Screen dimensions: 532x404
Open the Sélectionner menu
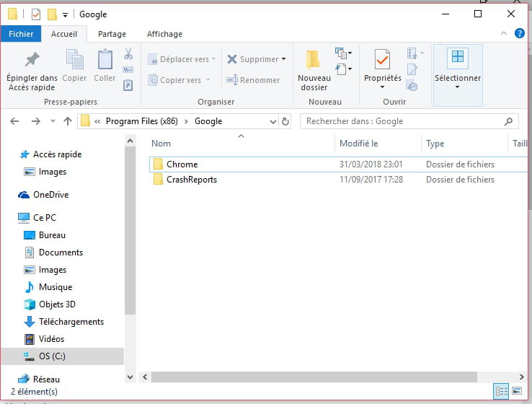point(458,75)
